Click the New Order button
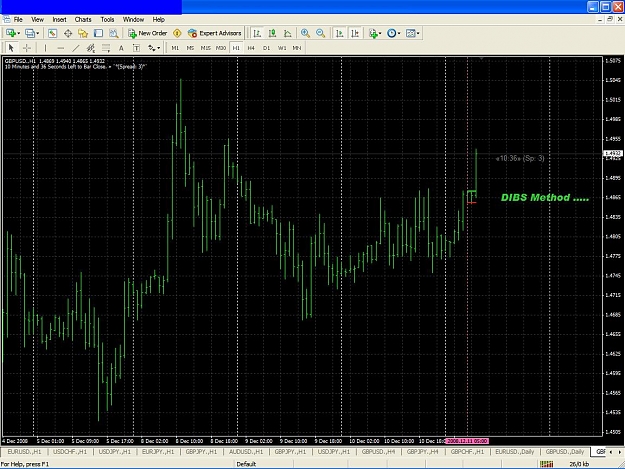 click(x=147, y=33)
